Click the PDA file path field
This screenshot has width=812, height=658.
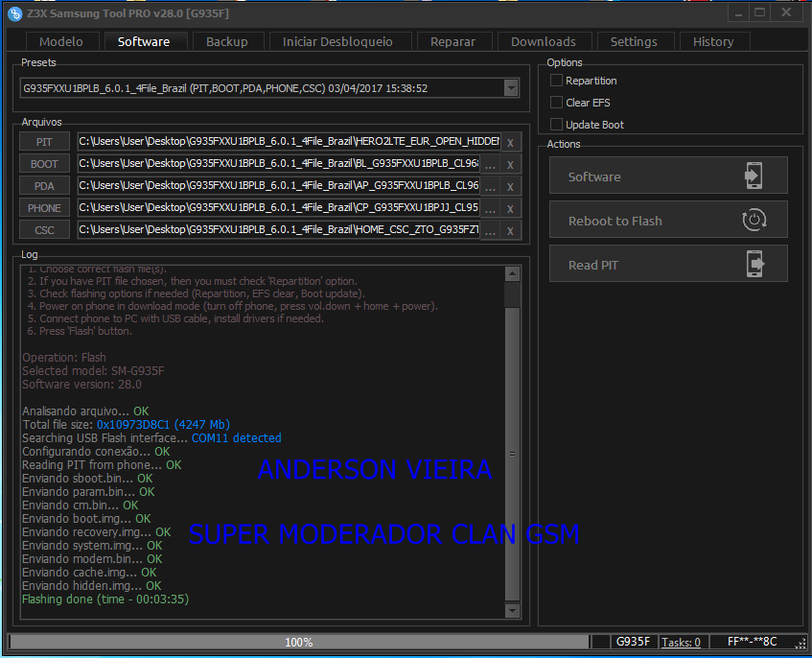coord(279,185)
